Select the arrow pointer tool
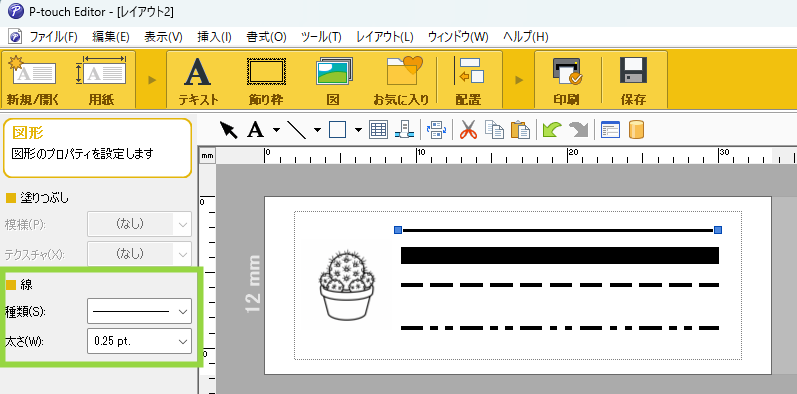 click(228, 130)
